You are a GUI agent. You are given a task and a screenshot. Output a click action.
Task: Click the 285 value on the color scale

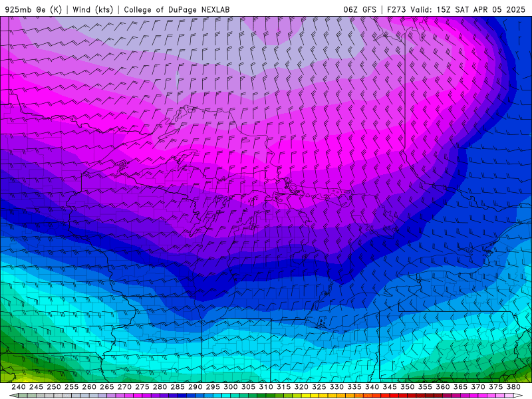pos(178,387)
